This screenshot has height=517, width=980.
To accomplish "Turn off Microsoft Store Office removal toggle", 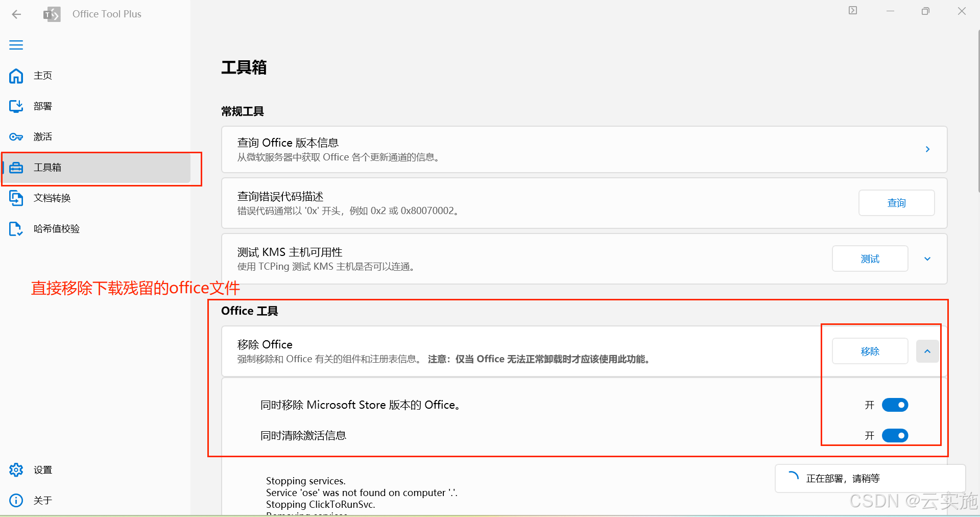I will coord(895,405).
